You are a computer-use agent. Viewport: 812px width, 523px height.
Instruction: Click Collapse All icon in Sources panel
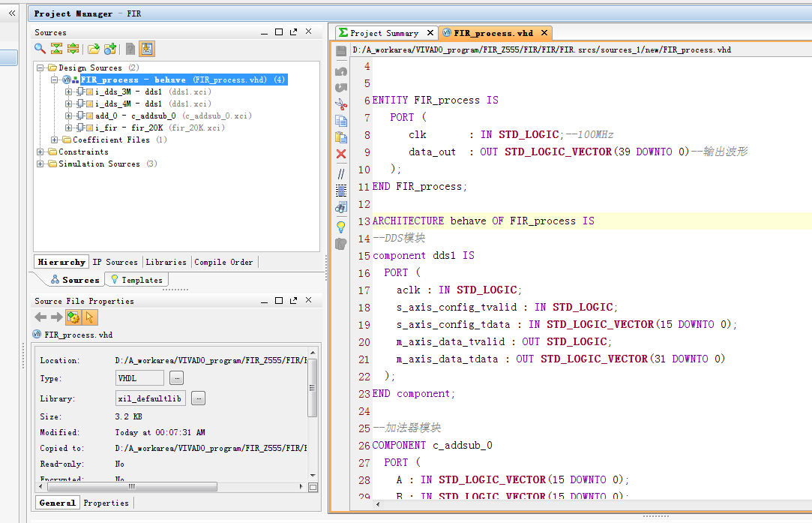[56, 49]
